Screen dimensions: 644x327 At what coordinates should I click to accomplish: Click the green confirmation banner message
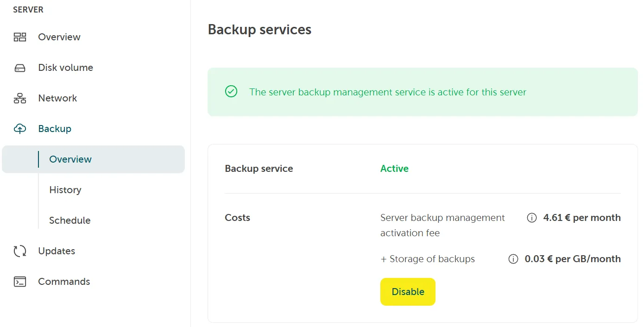pos(388,92)
